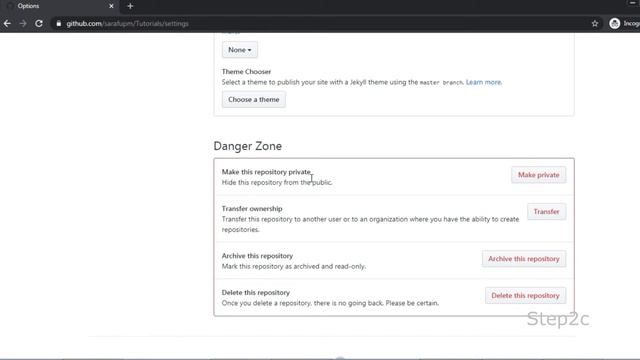Viewport: 640px width, 360px height.
Task: Click 'Hide this repository from the public' text
Action: (277, 182)
